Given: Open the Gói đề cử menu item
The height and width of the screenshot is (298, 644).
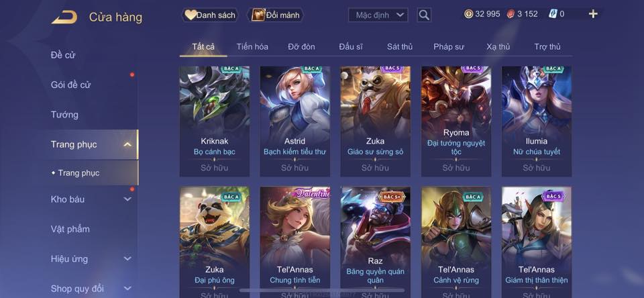Looking at the screenshot, I should tap(70, 85).
